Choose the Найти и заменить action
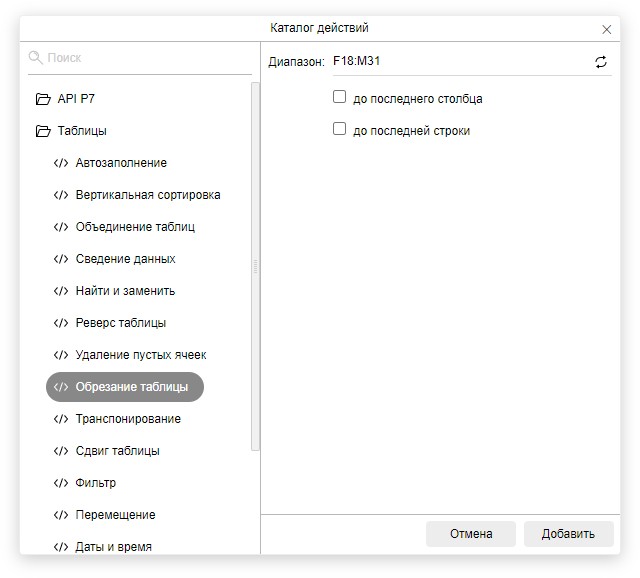 125,291
